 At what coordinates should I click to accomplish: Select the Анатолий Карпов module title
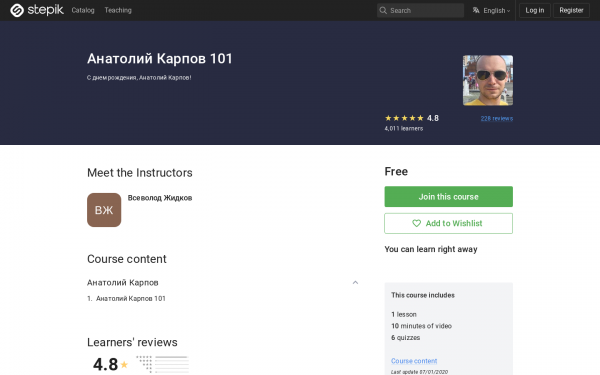tap(122, 282)
